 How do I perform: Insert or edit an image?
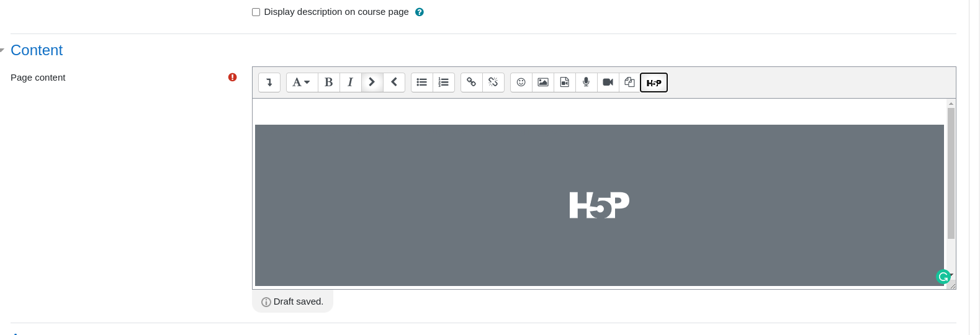coord(543,83)
